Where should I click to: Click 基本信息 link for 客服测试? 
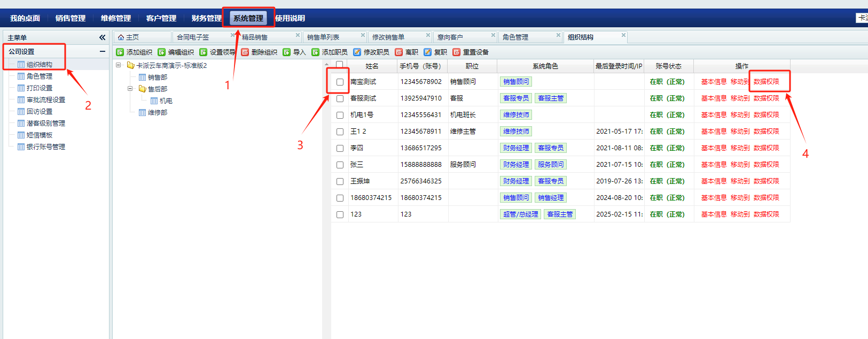coord(714,98)
